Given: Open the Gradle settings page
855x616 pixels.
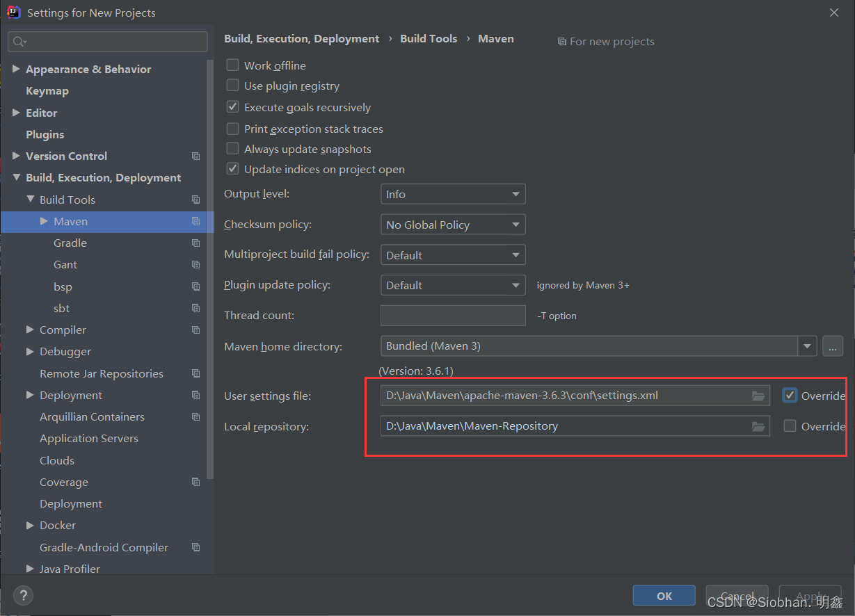Looking at the screenshot, I should 70,243.
